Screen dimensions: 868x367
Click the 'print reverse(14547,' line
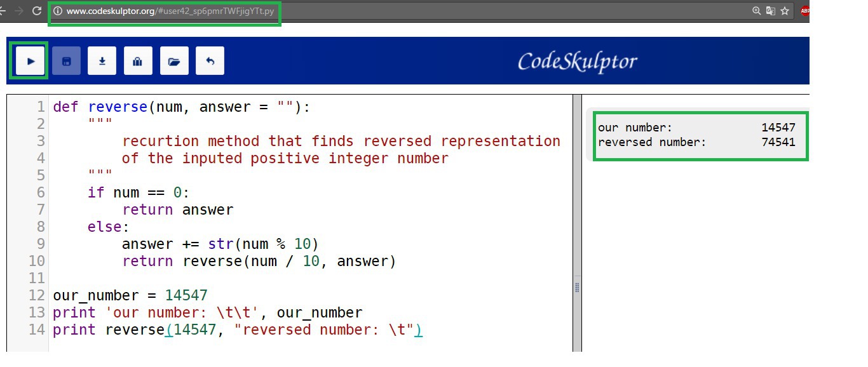pyautogui.click(x=238, y=330)
